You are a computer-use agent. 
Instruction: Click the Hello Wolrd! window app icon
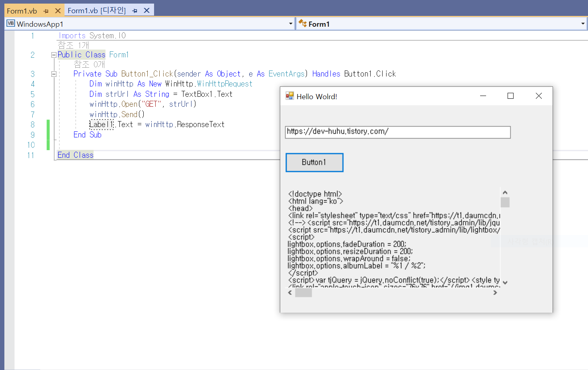[289, 96]
